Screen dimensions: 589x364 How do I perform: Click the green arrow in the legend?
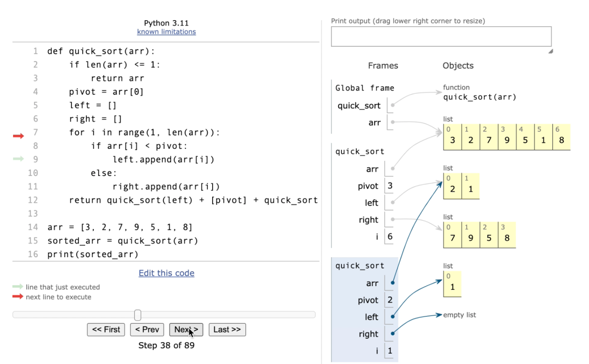click(17, 287)
